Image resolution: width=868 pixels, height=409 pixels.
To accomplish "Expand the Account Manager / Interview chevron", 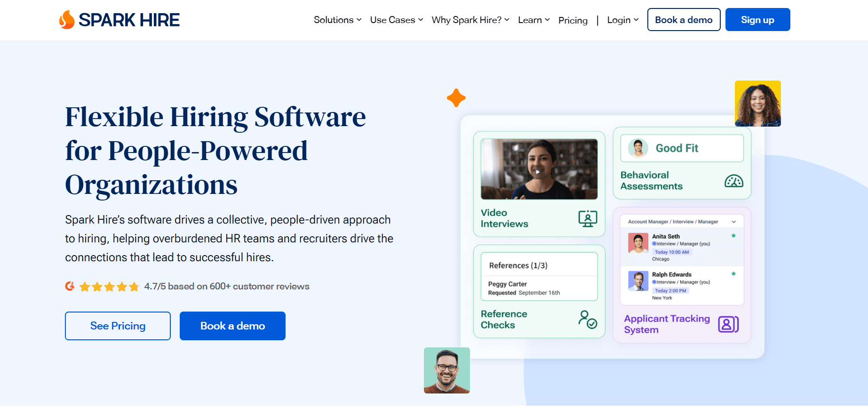I will tap(733, 222).
